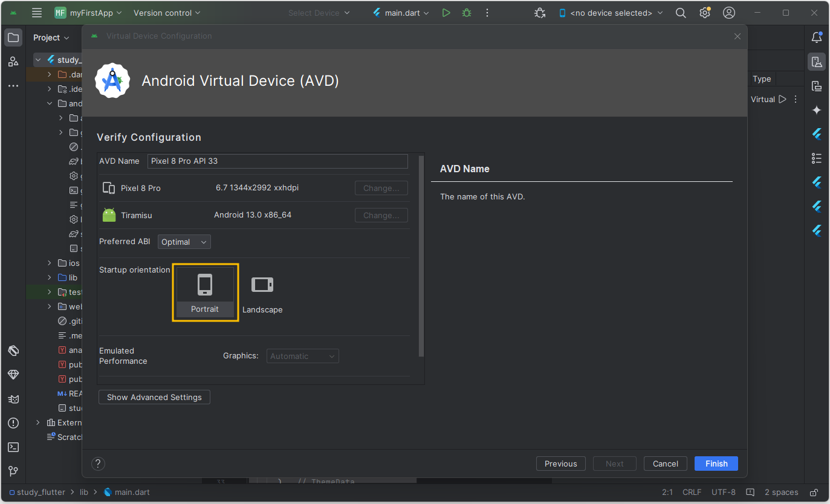The height and width of the screenshot is (504, 830).
Task: Open Problems warning icon in left sidebar
Action: pos(13,423)
